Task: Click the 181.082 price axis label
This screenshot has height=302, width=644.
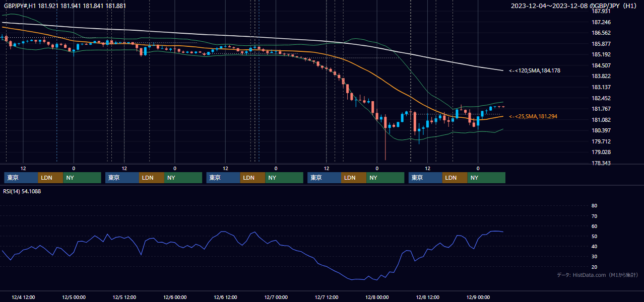Action: coord(601,120)
